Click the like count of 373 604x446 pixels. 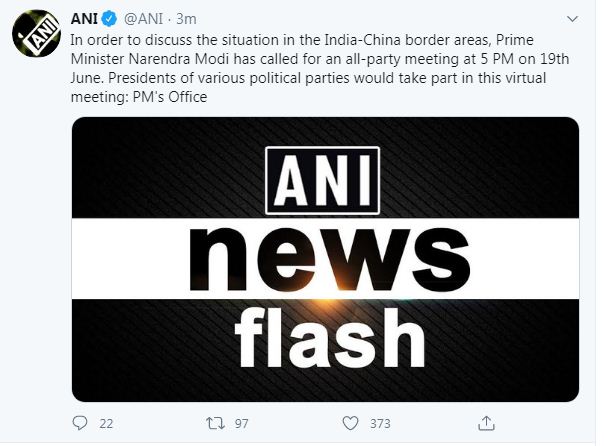379,423
